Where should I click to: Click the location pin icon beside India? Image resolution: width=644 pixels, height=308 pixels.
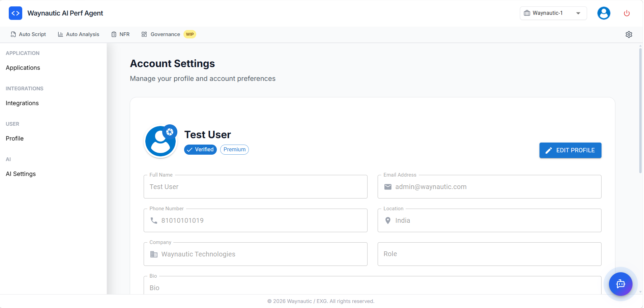tap(388, 220)
